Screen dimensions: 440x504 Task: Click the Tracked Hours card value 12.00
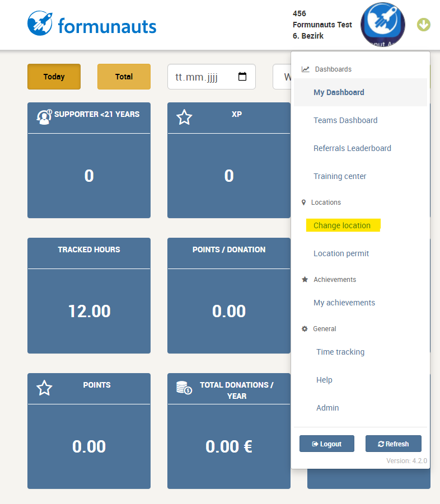click(89, 311)
